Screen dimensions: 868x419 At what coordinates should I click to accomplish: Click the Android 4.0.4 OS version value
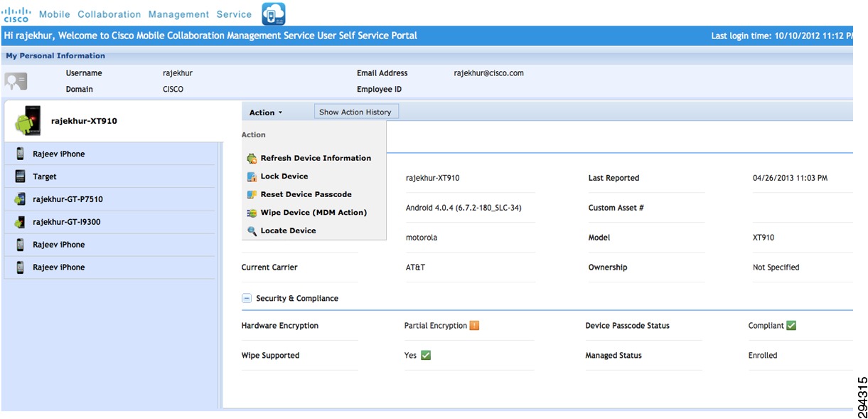(465, 208)
